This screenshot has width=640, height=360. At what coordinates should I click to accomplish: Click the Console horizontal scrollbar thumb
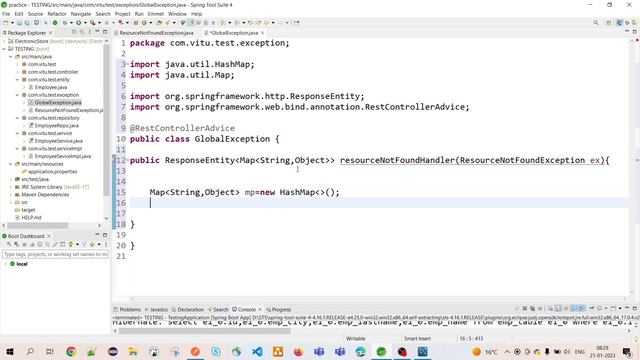coord(204,331)
